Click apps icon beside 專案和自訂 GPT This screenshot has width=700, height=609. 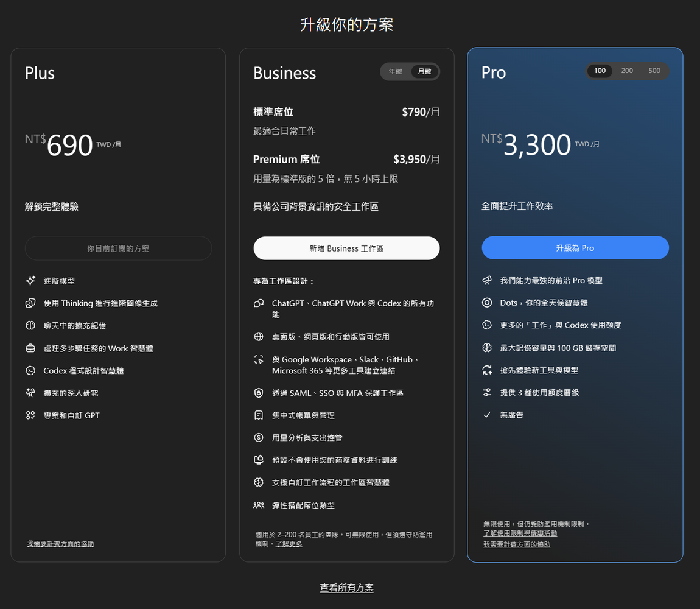click(30, 415)
